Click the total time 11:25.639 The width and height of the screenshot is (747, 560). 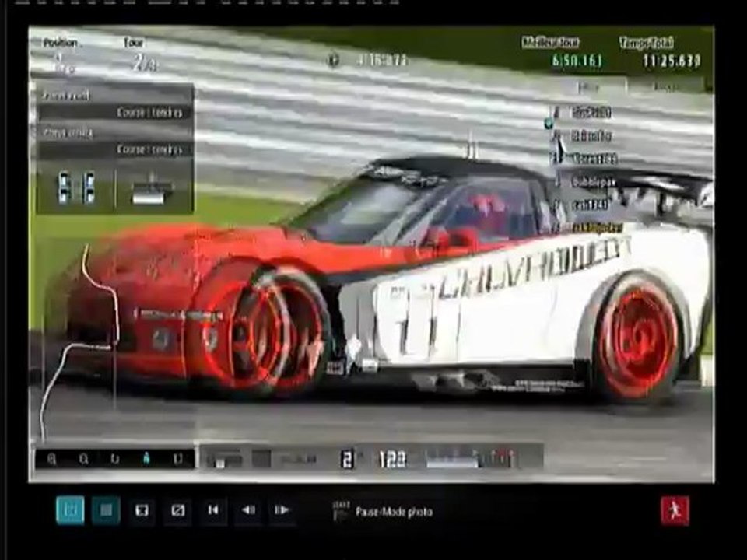pos(672,61)
